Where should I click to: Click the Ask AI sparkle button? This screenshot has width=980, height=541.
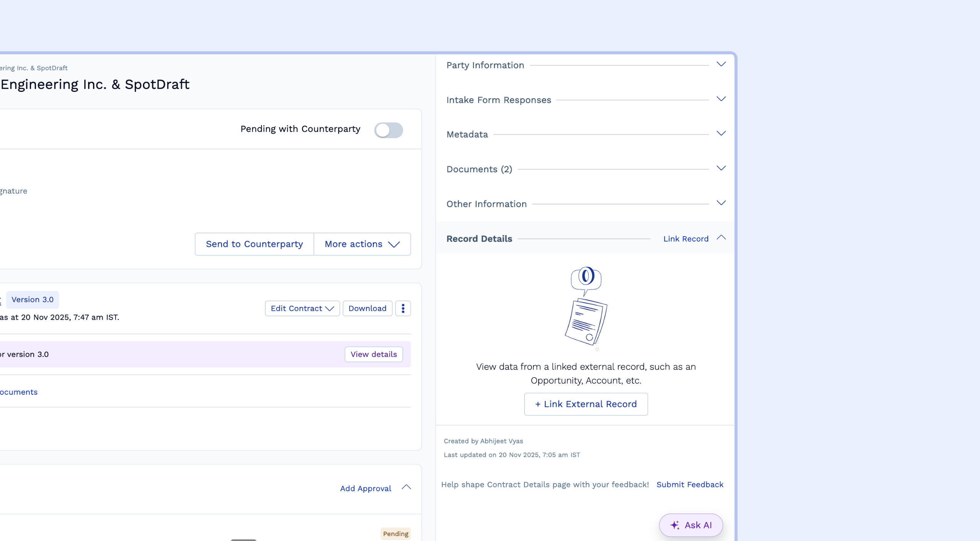691,525
